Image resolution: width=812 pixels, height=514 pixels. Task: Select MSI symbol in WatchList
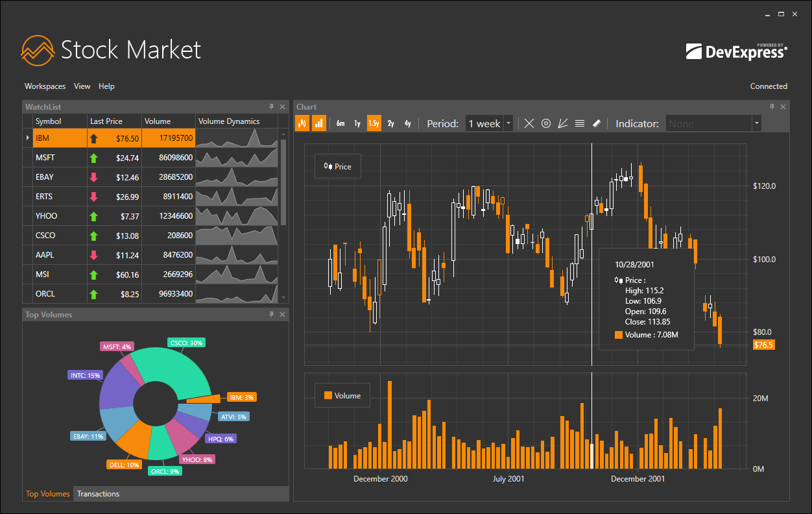(42, 275)
